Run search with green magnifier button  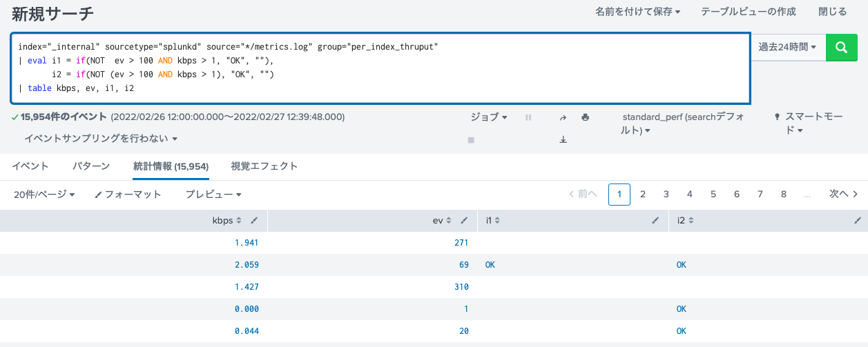841,47
